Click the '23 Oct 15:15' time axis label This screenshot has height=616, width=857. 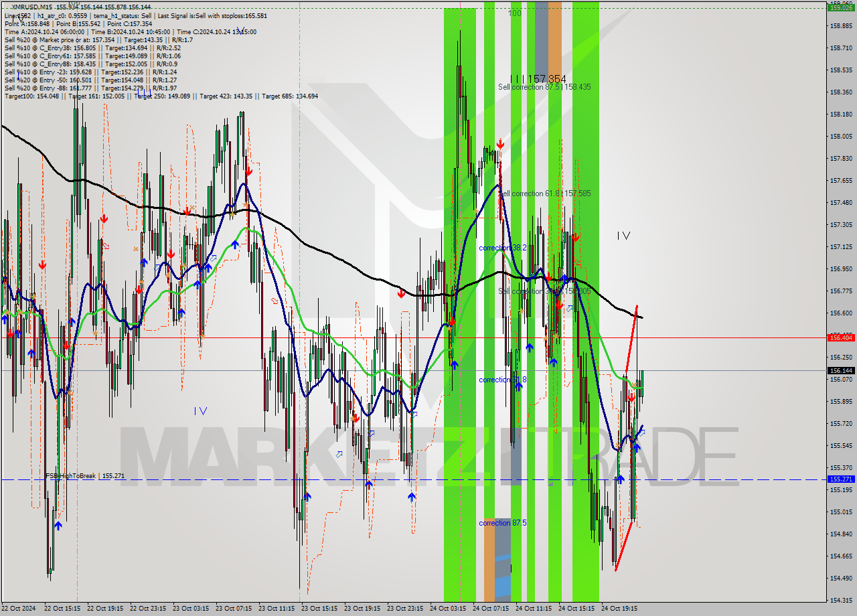pyautogui.click(x=319, y=609)
